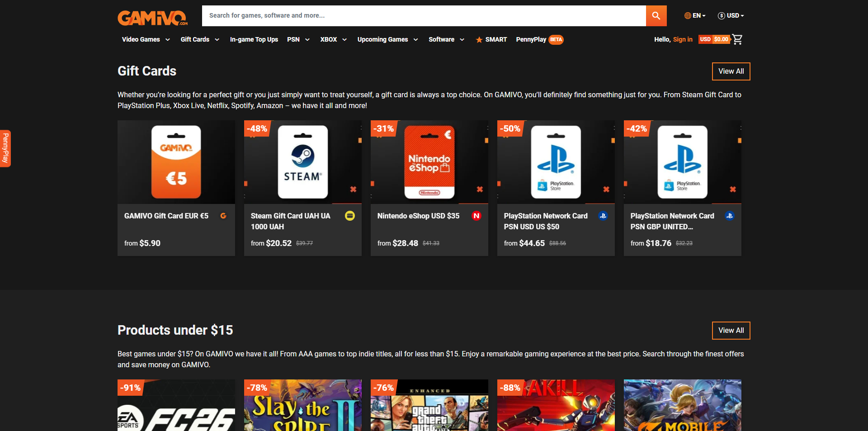868x431 pixels.
Task: Click PlayStation icon on PSN GBP card
Action: click(730, 216)
